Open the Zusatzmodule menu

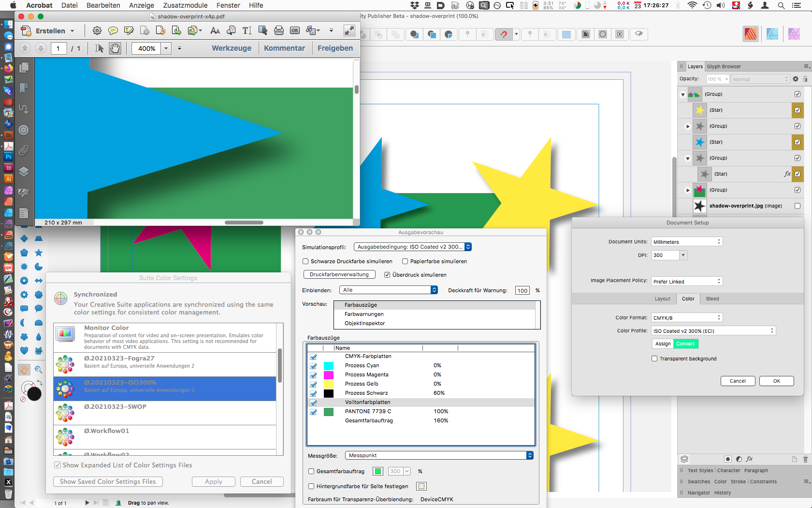[x=185, y=5]
